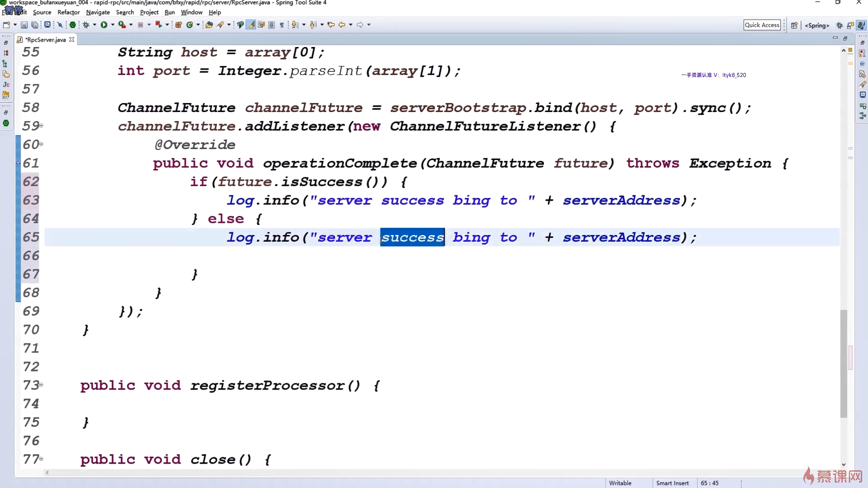Toggle Mark Occurrences highlighter button
Screen dimensions: 868x488
click(251, 25)
